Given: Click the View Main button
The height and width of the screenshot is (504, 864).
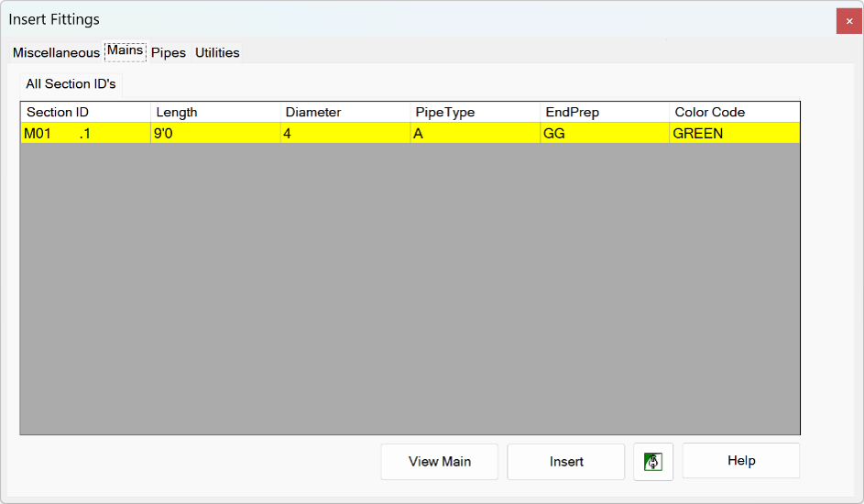Looking at the screenshot, I should click(x=439, y=462).
